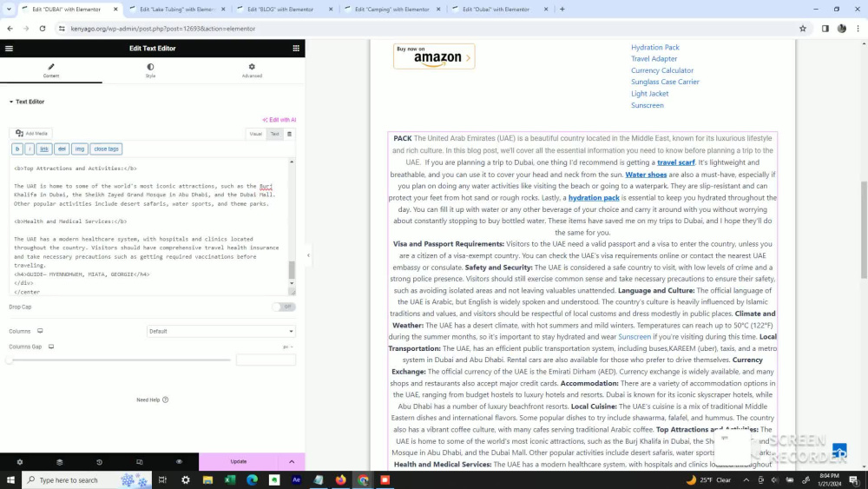
Task: Click the Currency Calculator link
Action: [662, 70]
